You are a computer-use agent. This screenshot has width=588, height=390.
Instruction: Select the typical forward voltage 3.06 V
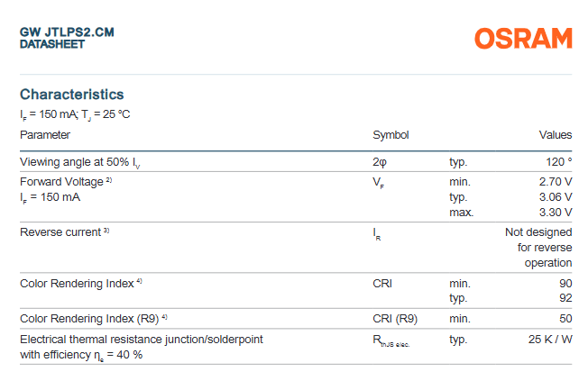click(556, 197)
